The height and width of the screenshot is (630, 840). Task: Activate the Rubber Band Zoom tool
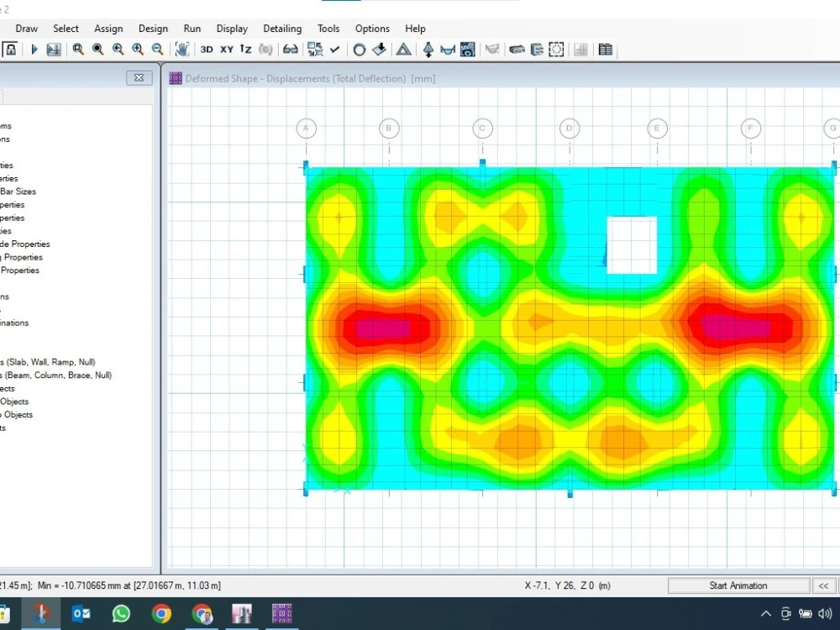tap(78, 50)
